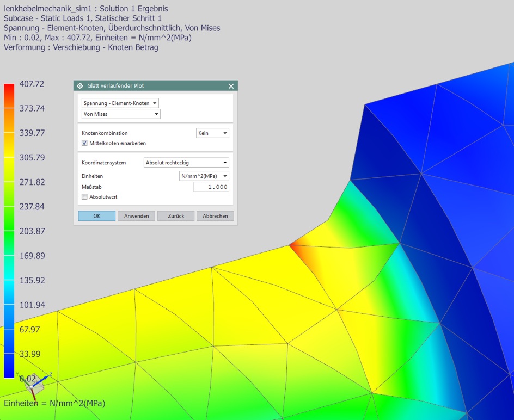The width and height of the screenshot is (514, 420).
Task: Toggle Mittelknoten einarbeiten checkbox
Action: click(x=84, y=143)
